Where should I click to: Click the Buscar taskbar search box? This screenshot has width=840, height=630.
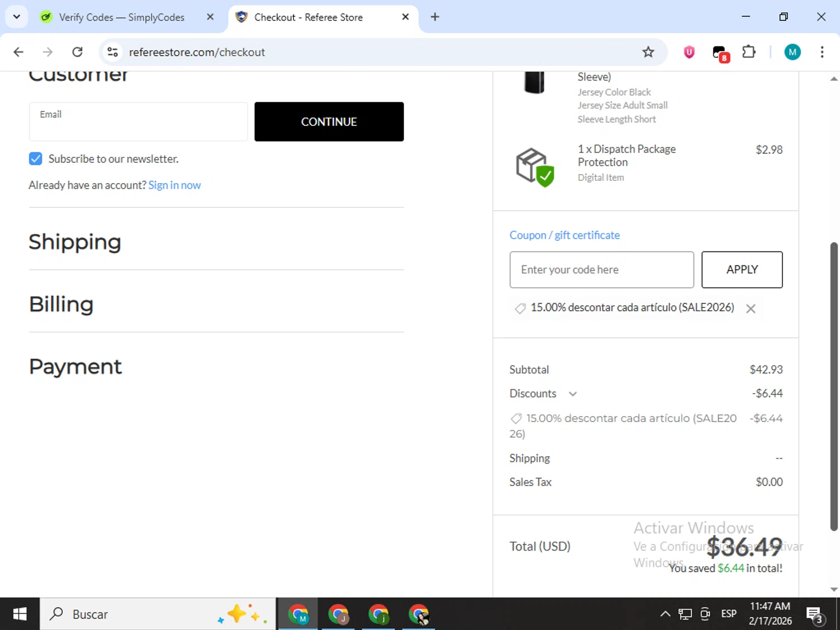click(158, 614)
